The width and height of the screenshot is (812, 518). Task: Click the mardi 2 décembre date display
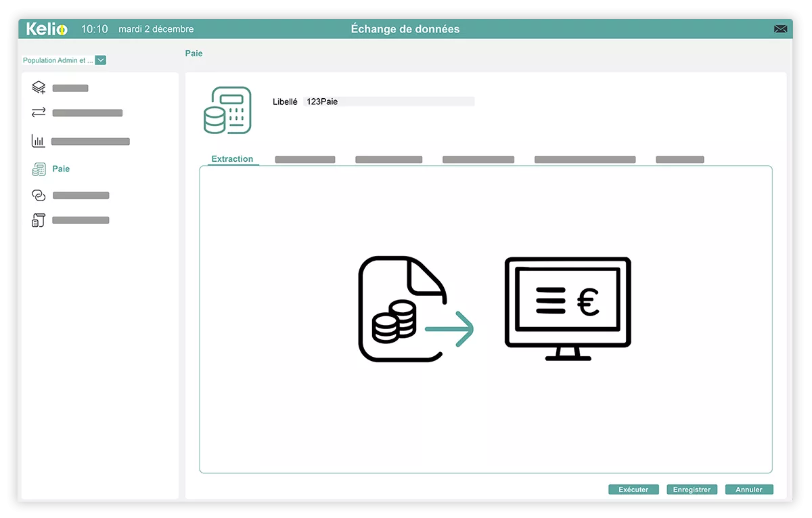pos(156,29)
